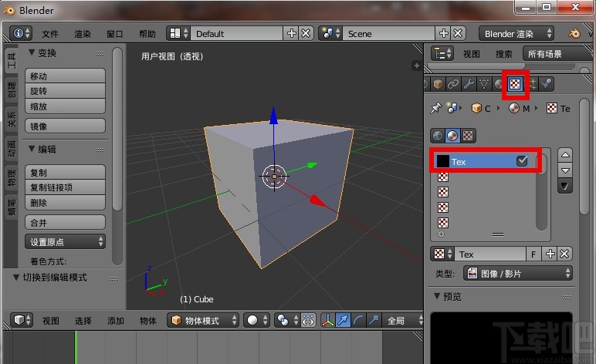Click the 移动 translate button
Viewport: 596px width, 364px height.
coord(65,76)
